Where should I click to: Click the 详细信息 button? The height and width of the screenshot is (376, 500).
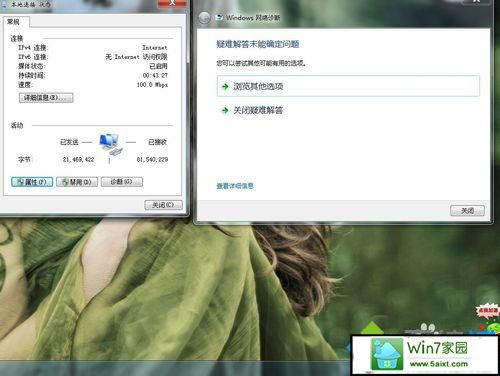(46, 98)
